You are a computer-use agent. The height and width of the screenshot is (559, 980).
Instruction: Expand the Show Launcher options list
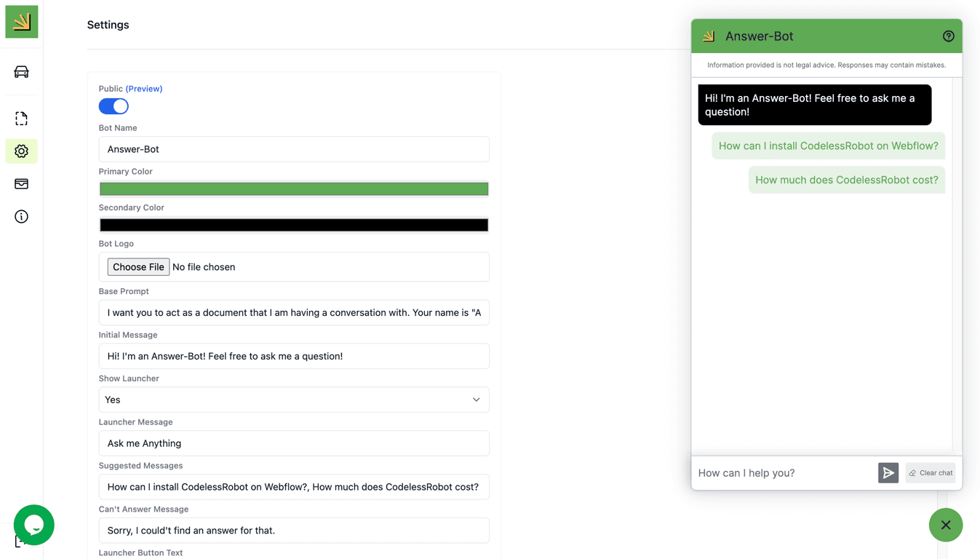pyautogui.click(x=477, y=400)
